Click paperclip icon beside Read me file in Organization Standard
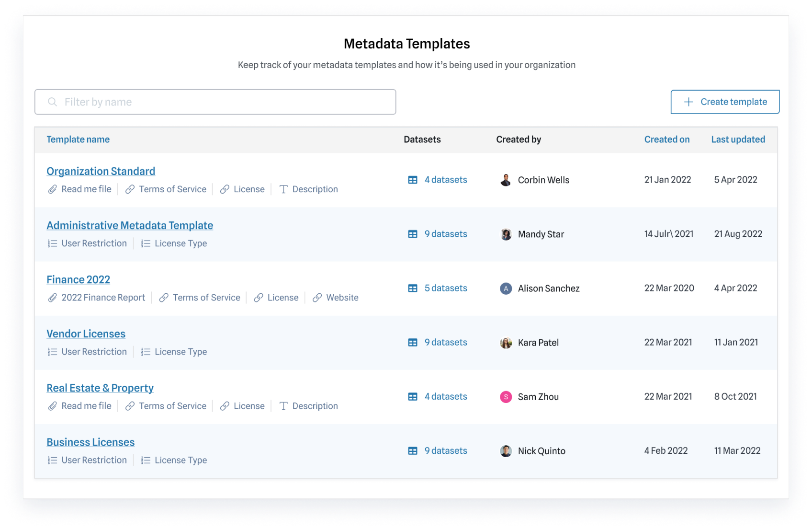The height and width of the screenshot is (530, 812). 53,189
